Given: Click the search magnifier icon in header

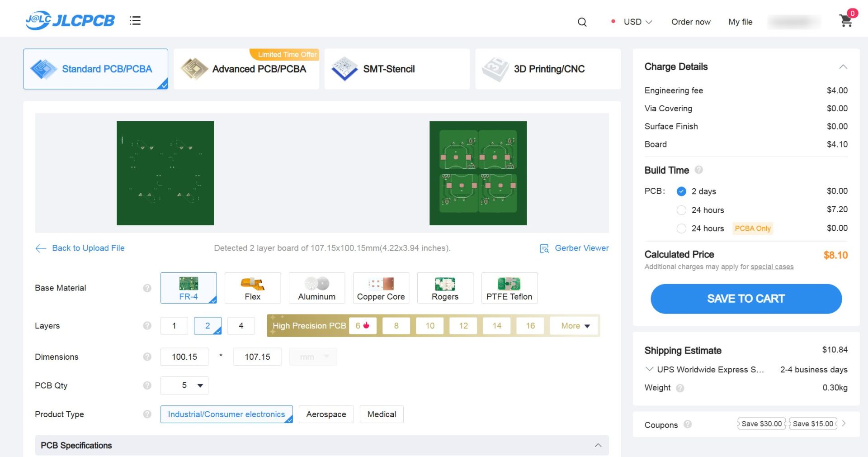Looking at the screenshot, I should (x=582, y=22).
